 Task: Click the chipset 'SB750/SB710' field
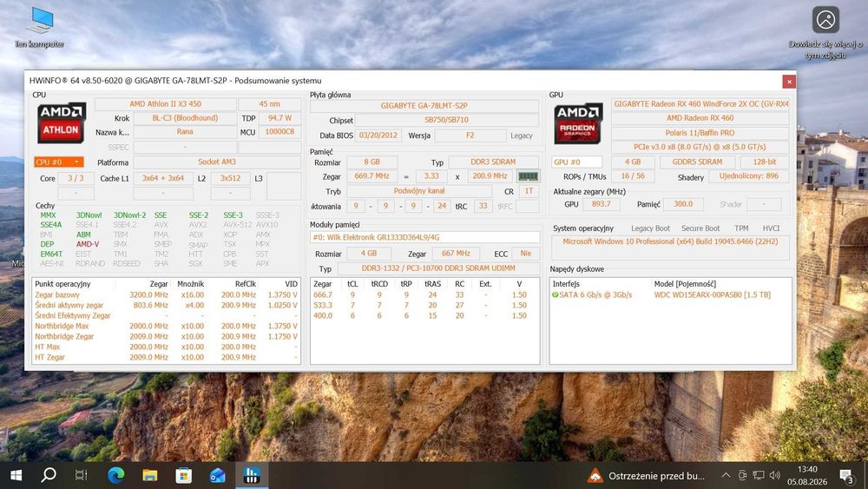coord(447,120)
